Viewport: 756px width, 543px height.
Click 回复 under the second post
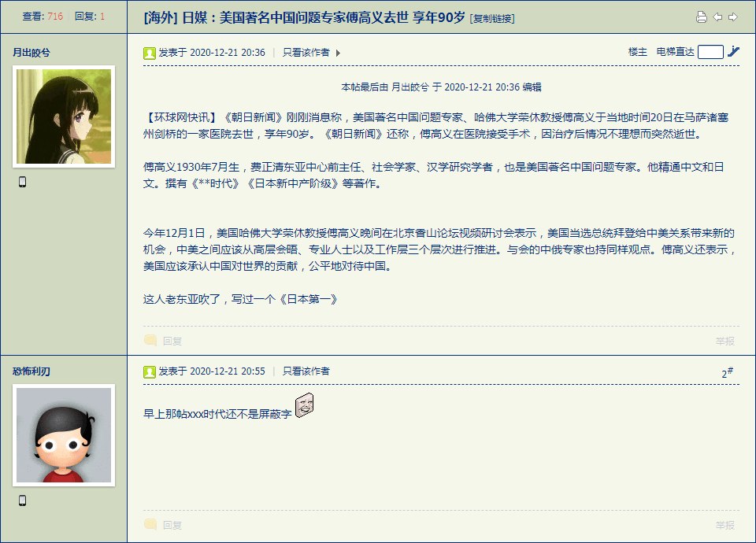click(x=172, y=525)
